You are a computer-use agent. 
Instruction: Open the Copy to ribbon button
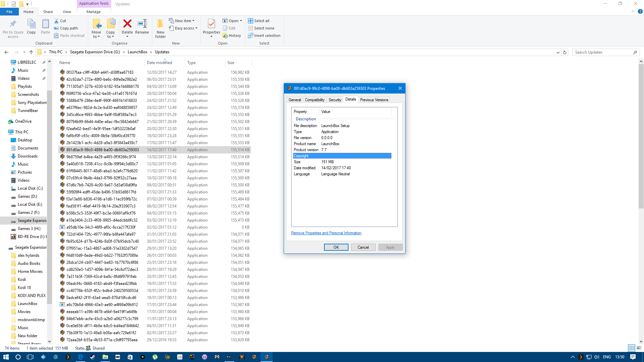pyautogui.click(x=110, y=28)
